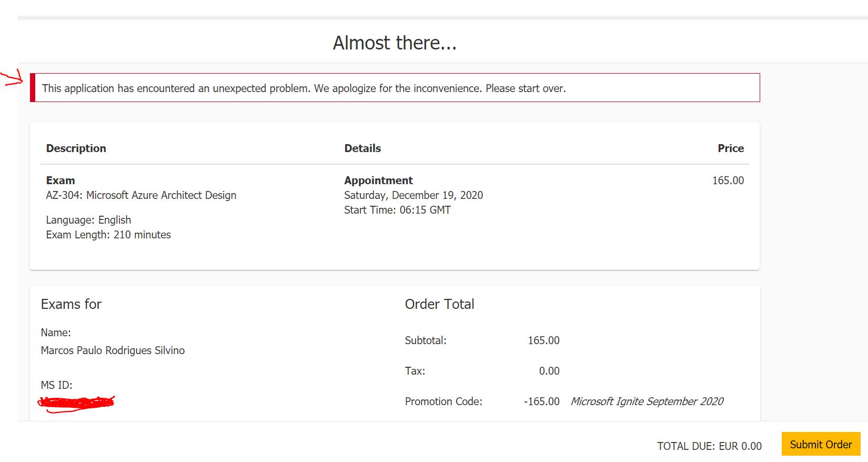This screenshot has height=462, width=868.
Task: Click 'Start Time: 06:15 GMT' text
Action: pos(397,210)
